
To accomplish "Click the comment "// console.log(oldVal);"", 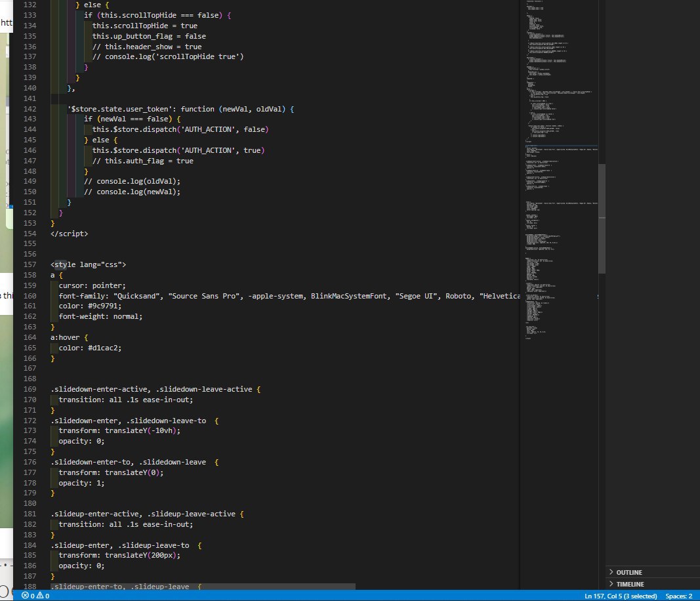I will (x=132, y=181).
